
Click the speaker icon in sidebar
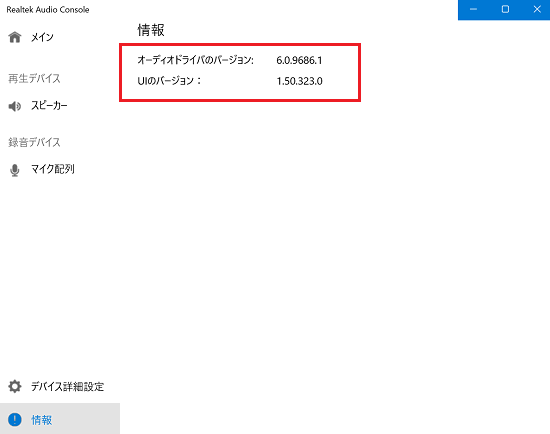[x=15, y=106]
